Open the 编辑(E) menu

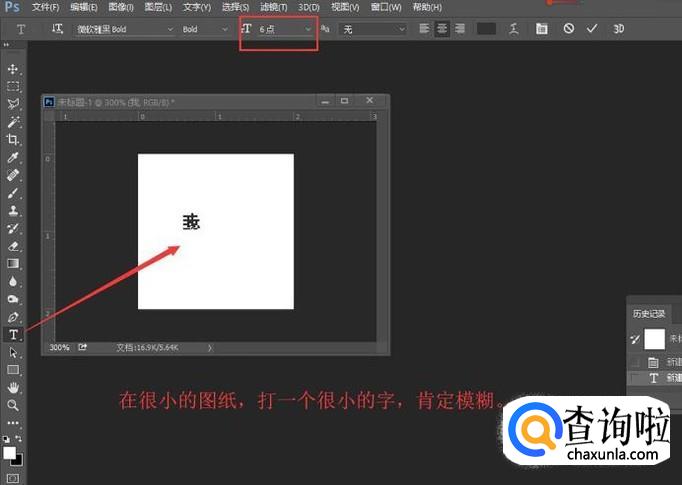tap(84, 7)
